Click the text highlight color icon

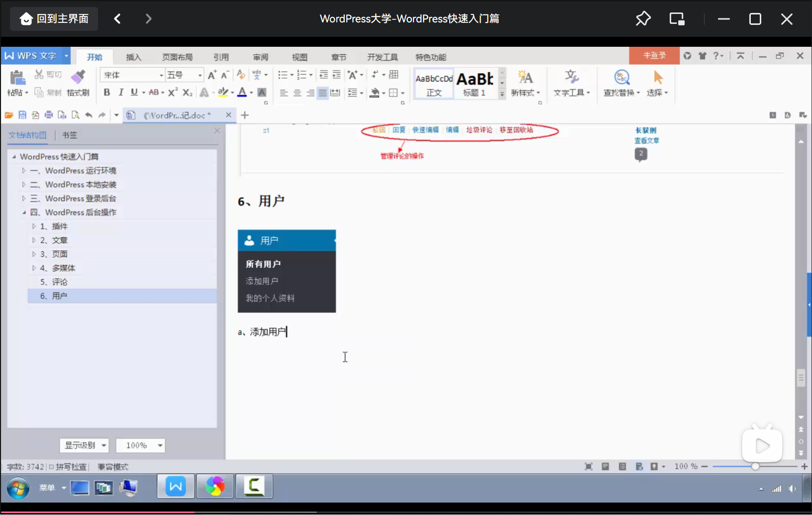click(223, 93)
